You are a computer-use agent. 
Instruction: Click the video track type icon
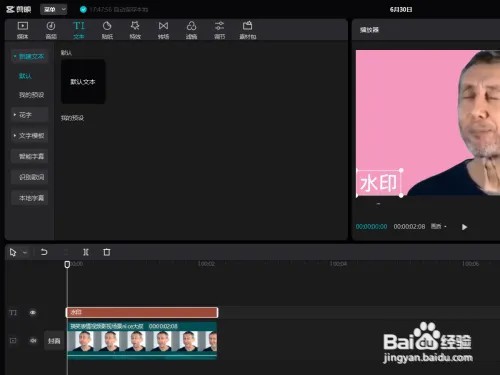pos(13,340)
